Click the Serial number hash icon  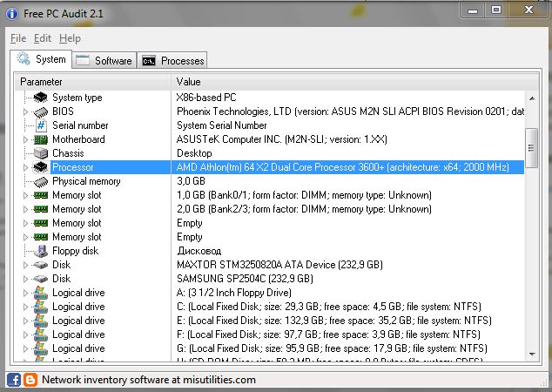click(41, 125)
